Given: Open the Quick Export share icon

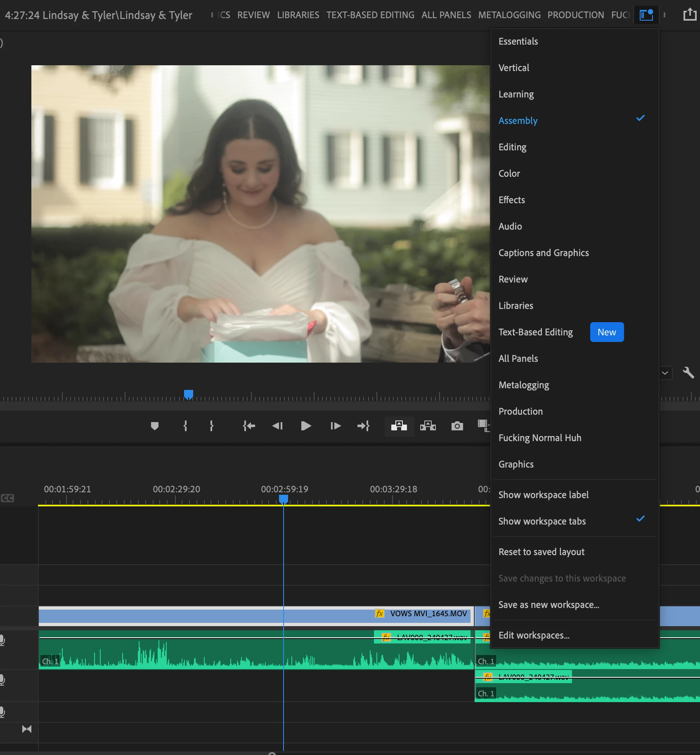Looking at the screenshot, I should (690, 15).
